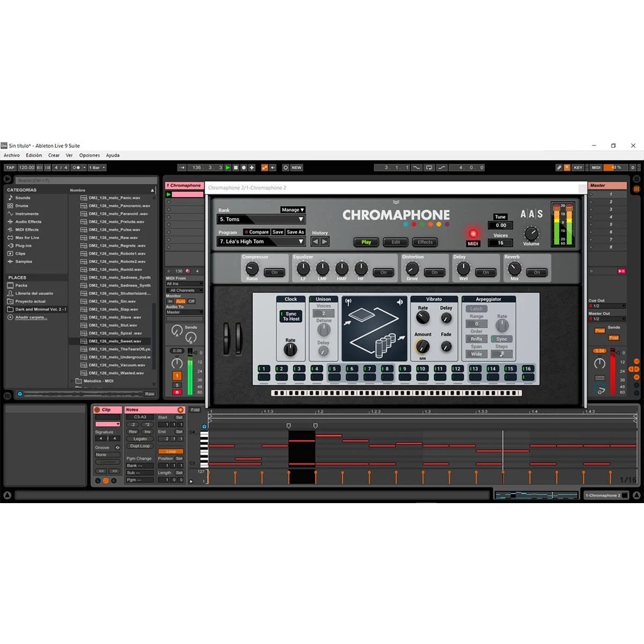Turn on the Compressor On switch
644x644 pixels.
(274, 272)
